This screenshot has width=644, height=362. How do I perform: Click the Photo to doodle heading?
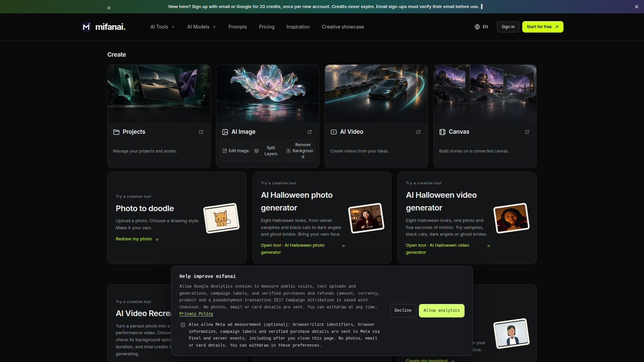(145, 208)
